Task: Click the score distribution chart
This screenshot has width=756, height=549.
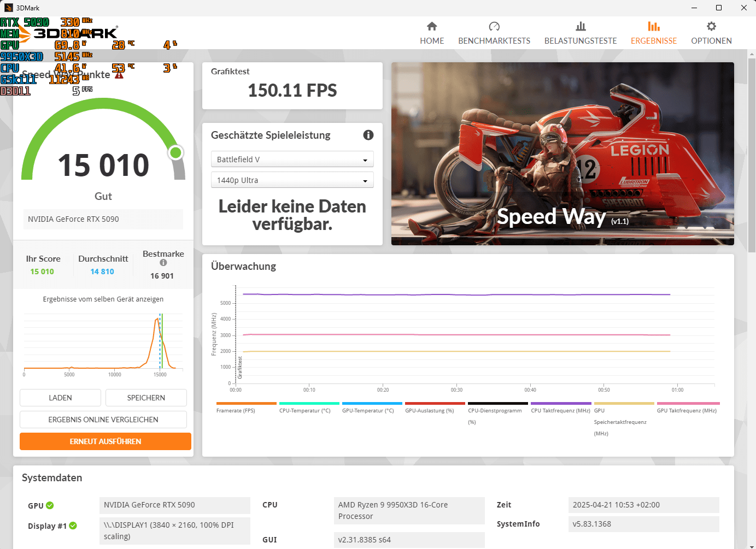Action: [103, 344]
